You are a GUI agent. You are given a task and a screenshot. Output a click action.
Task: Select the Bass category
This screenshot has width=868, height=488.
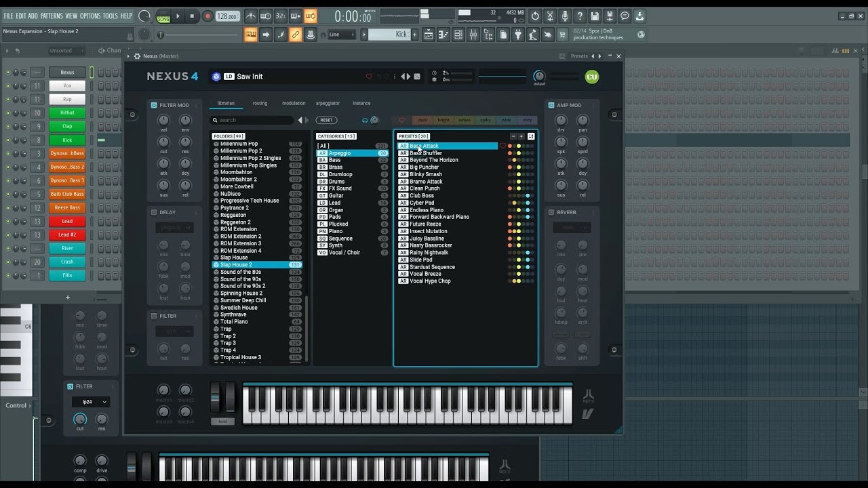click(352, 160)
